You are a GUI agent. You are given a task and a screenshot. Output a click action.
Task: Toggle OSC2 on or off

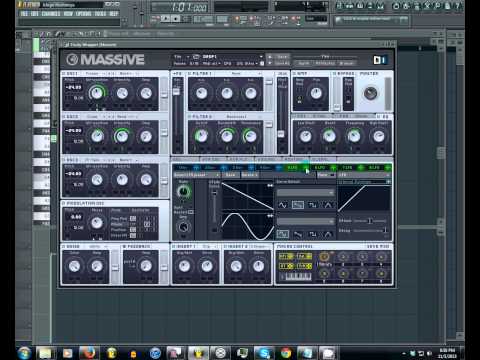click(x=64, y=117)
